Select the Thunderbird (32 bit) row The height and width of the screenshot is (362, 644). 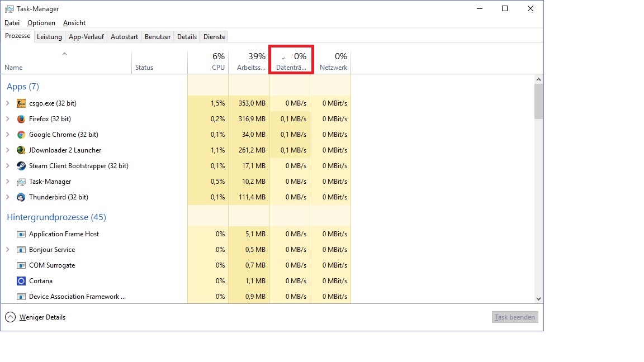coord(176,197)
